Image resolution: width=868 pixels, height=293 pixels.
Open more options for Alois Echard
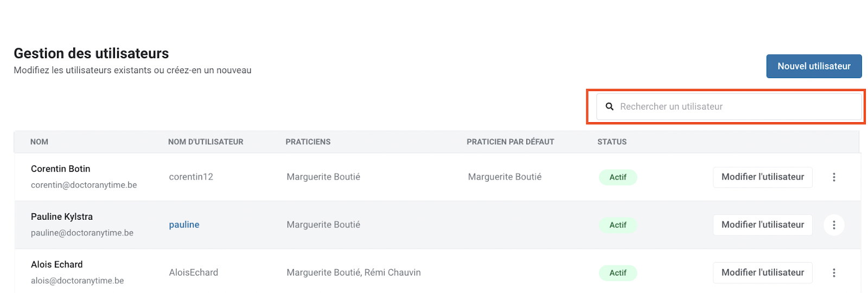(834, 273)
